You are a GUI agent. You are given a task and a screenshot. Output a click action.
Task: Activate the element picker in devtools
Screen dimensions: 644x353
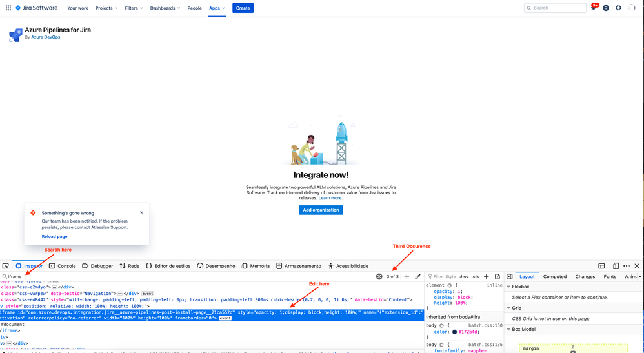(x=5, y=266)
